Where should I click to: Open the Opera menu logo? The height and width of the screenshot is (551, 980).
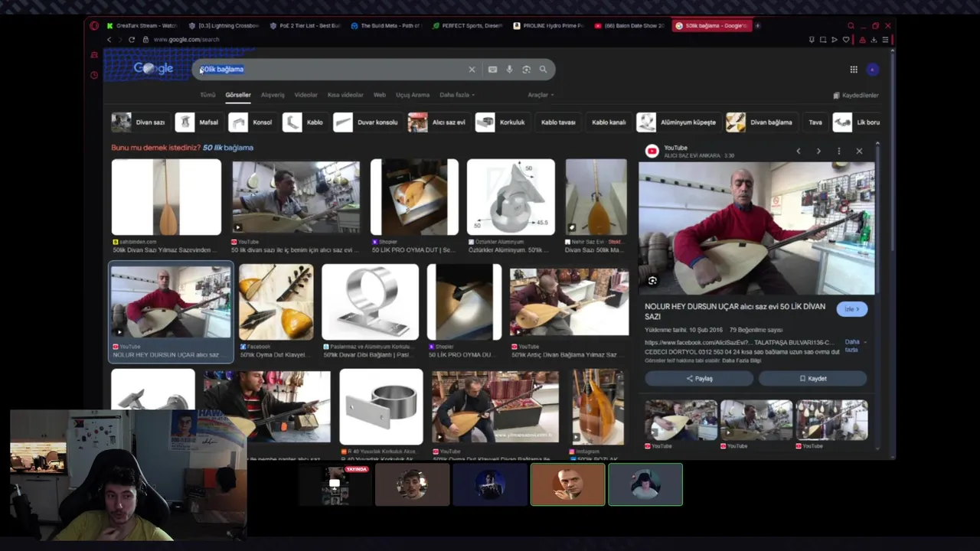click(94, 25)
